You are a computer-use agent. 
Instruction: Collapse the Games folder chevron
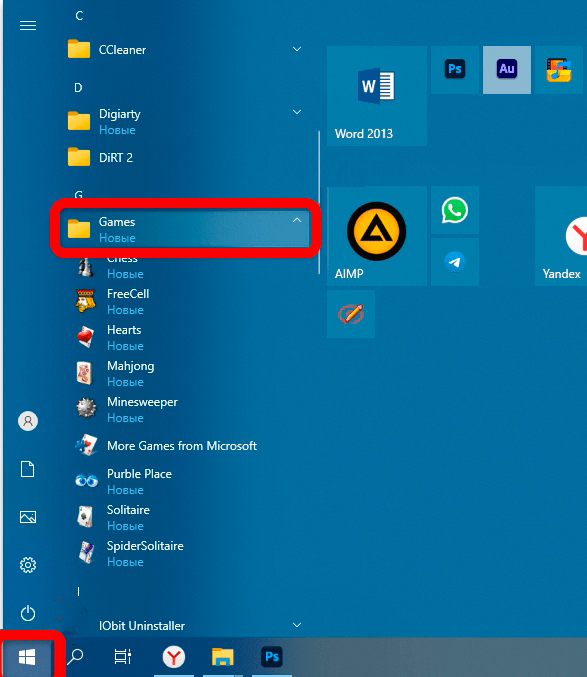click(x=297, y=220)
